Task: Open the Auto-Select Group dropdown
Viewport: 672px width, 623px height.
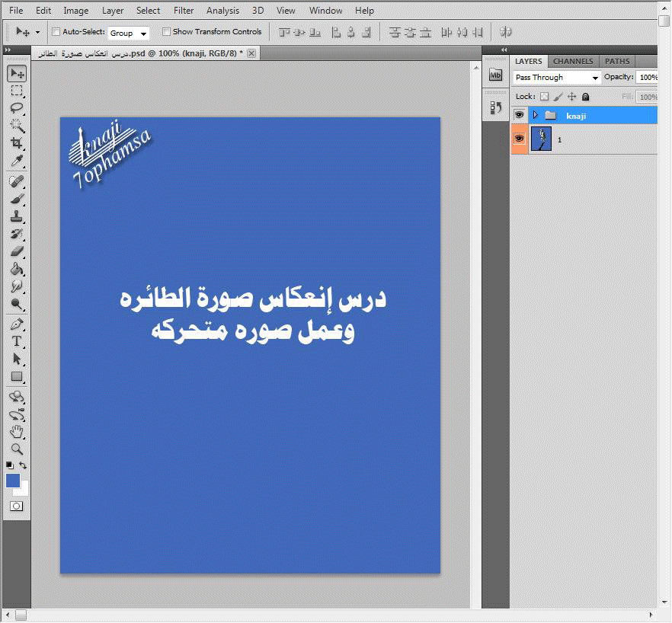Action: click(x=129, y=33)
